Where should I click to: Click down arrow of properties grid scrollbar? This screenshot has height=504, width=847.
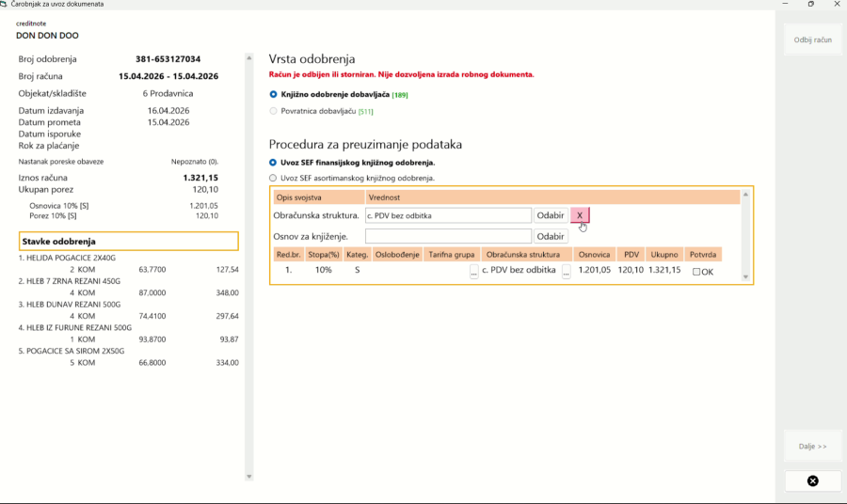[x=746, y=276]
